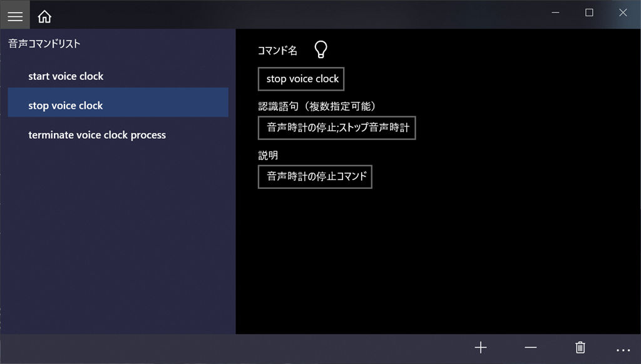Click the 説明 description text box
Screen dimensions: 641x364
click(315, 176)
